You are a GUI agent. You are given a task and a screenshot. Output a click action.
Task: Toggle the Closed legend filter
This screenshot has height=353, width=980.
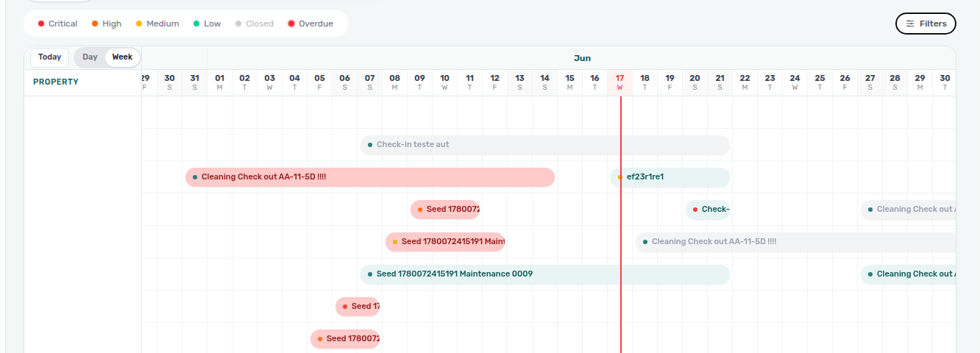pos(255,24)
